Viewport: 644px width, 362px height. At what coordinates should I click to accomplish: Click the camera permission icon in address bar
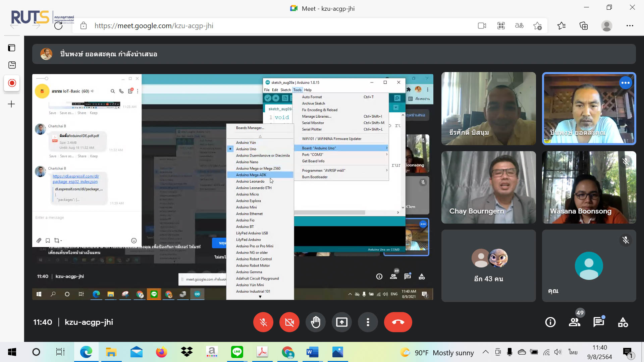[482, 26]
